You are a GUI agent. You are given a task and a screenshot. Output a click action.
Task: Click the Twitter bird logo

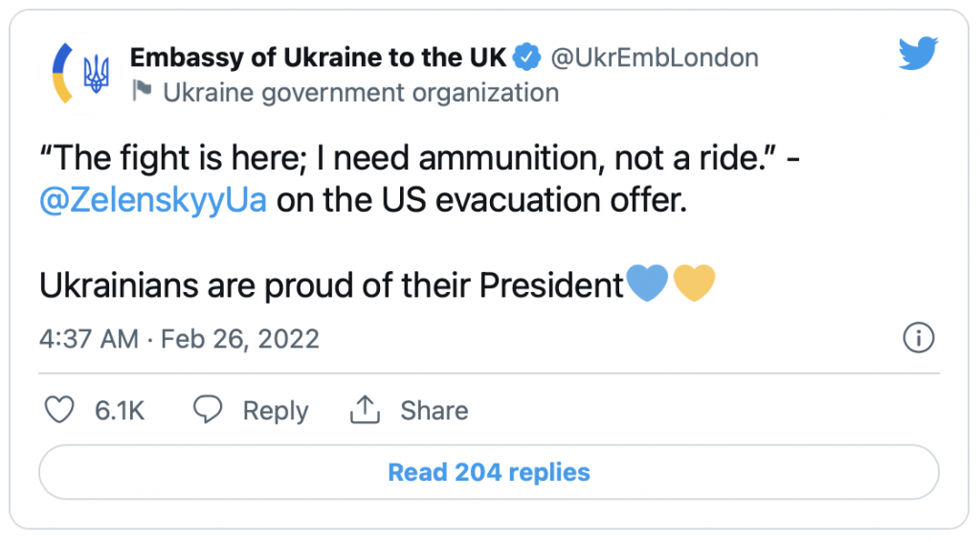pyautogui.click(x=920, y=55)
